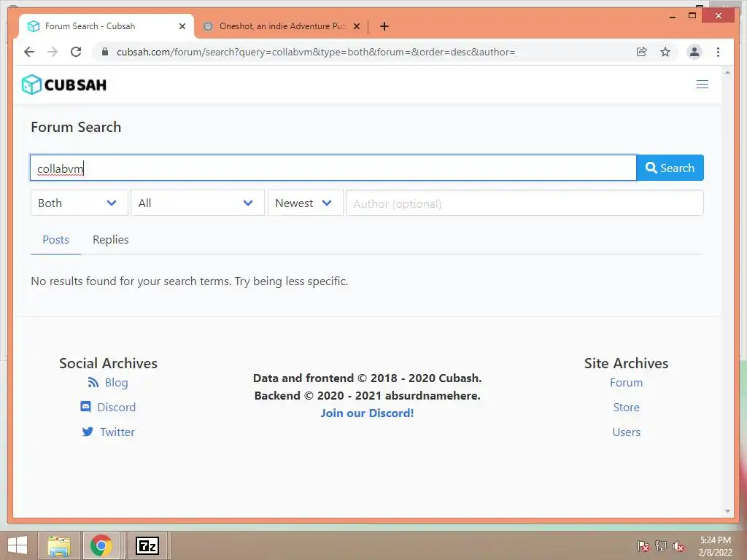Click the 'Site Archives' heading
This screenshot has height=560, width=747.
coord(626,363)
